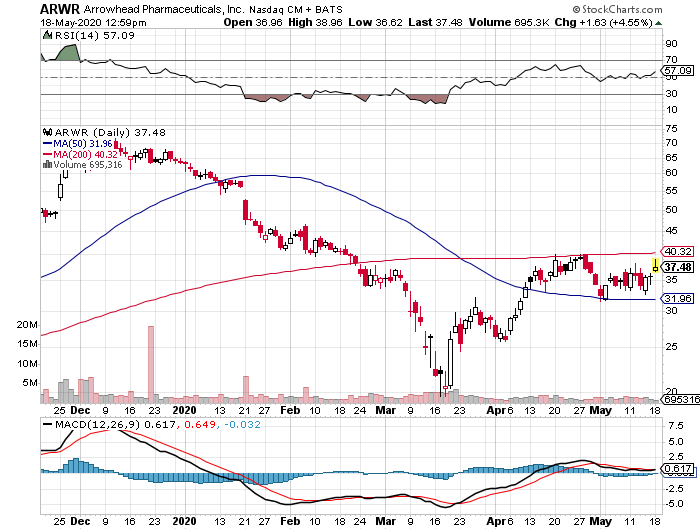Click the Chg +1.63 (+4.55%) value
Viewport: 700px width, 530px height.
604,22
